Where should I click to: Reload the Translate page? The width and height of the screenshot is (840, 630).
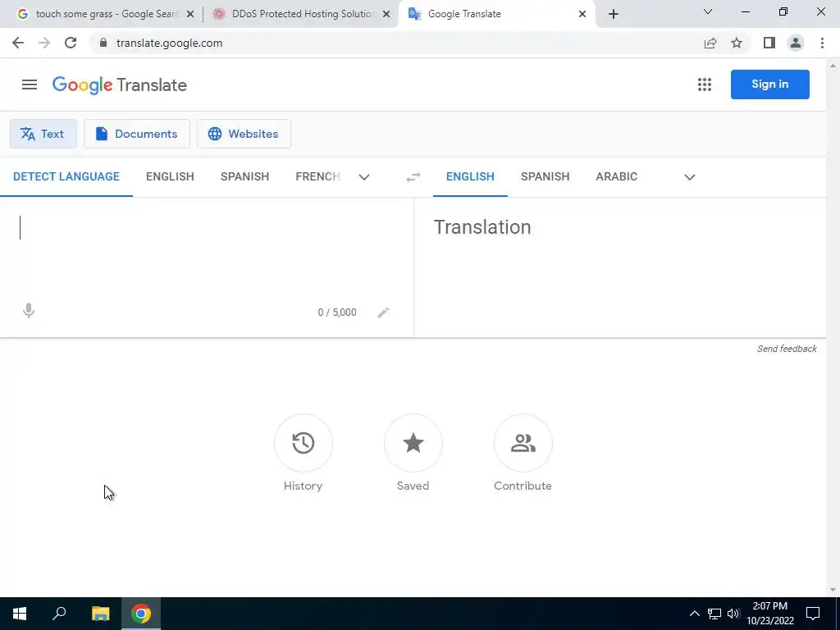[x=71, y=43]
